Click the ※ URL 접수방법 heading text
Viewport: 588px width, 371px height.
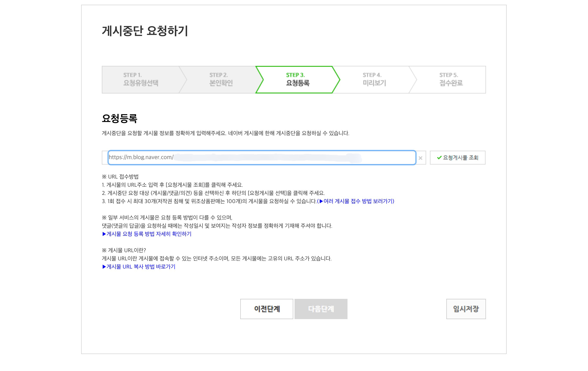(x=120, y=177)
